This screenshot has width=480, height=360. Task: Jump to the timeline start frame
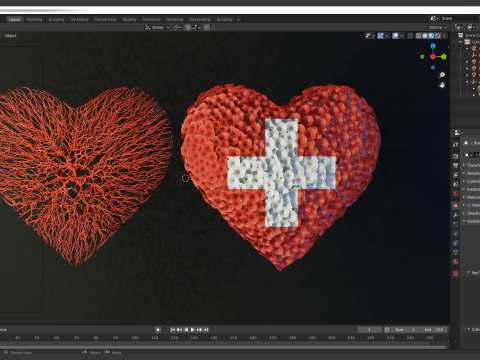[x=172, y=330]
